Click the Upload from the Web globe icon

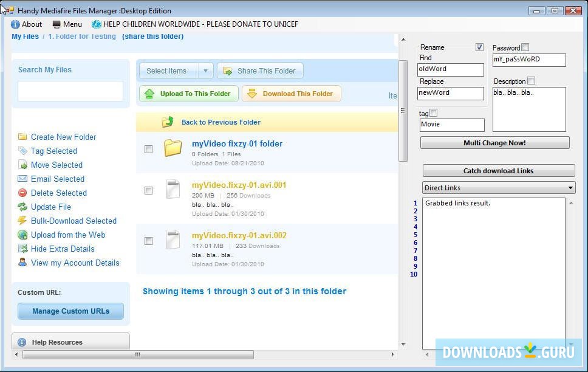pyautogui.click(x=22, y=235)
